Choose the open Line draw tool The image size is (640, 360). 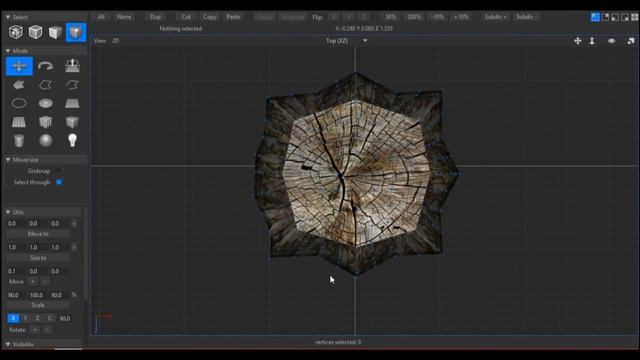point(72,85)
